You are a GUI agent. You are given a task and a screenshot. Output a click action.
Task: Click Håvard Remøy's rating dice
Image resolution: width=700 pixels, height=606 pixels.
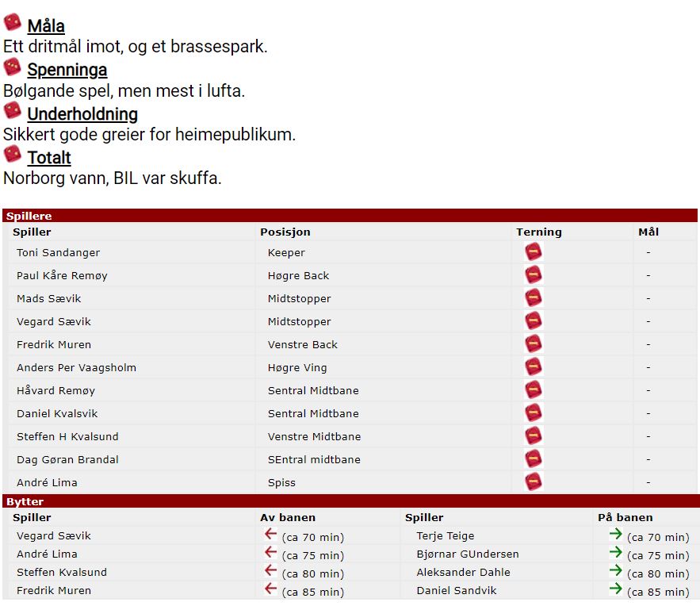point(533,390)
